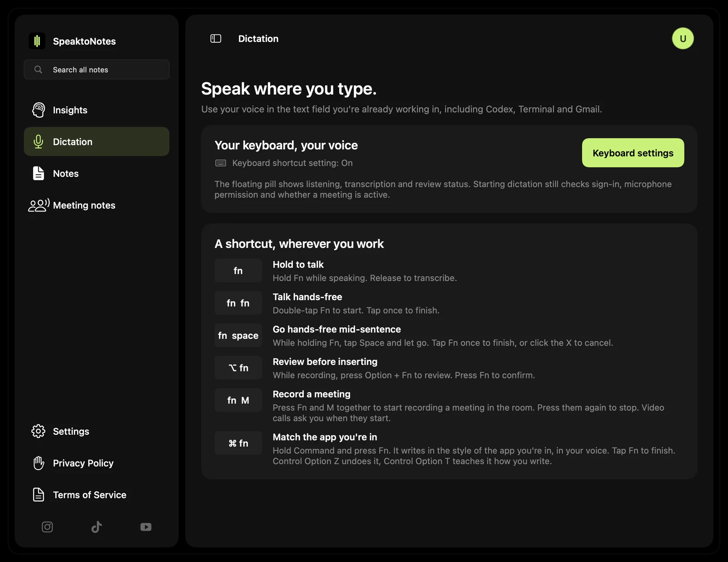Viewport: 728px width, 562px height.
Task: Click Keyboard shortcut setting: On text
Action: click(293, 163)
